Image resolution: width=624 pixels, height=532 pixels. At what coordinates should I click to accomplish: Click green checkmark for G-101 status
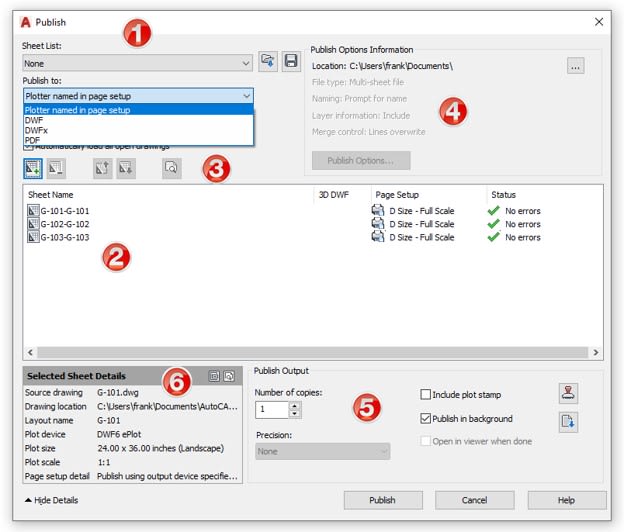click(x=493, y=210)
